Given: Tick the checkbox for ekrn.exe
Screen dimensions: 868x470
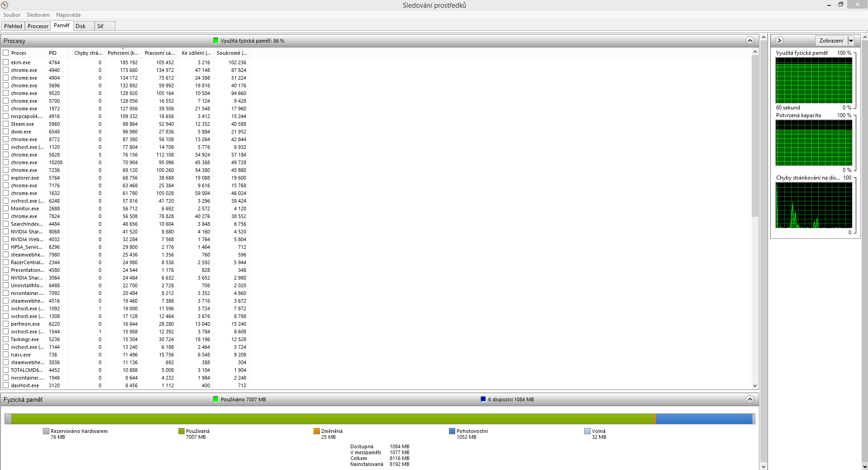Looking at the screenshot, I should pyautogui.click(x=6, y=62).
